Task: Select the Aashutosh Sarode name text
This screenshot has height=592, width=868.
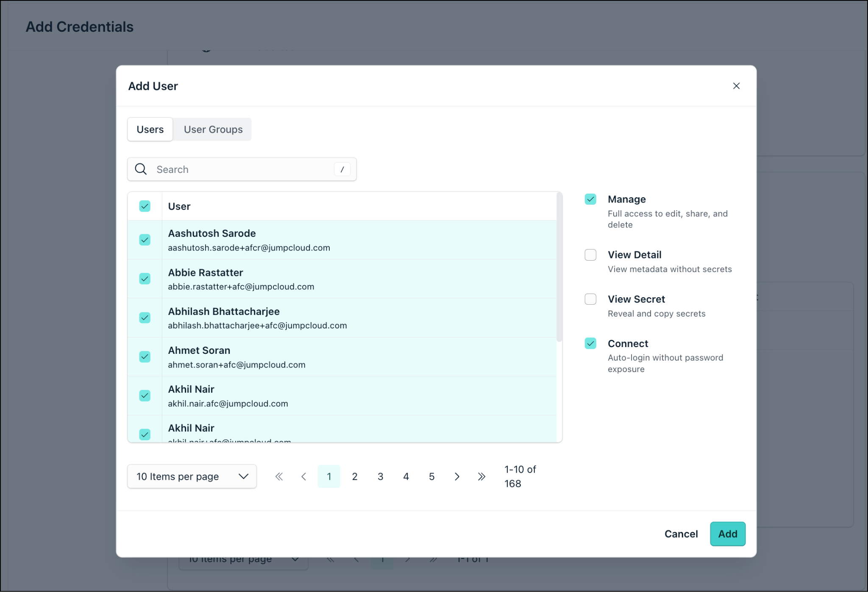Action: (212, 233)
